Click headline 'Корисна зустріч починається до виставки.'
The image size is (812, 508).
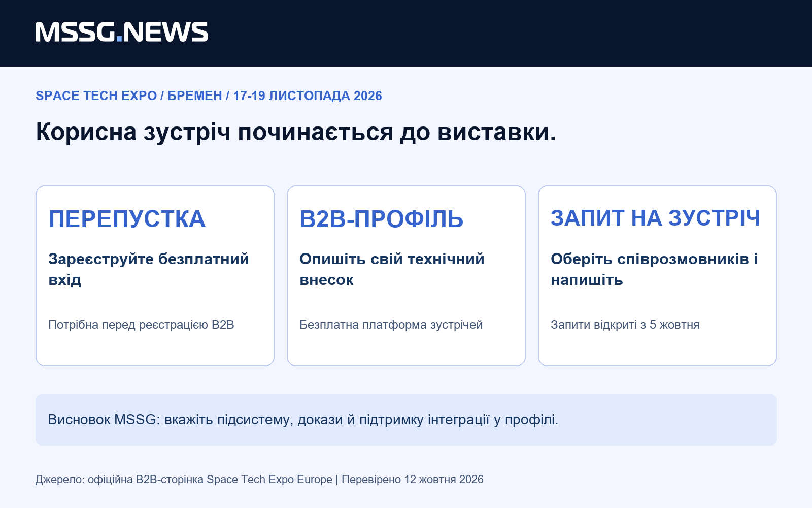pyautogui.click(x=296, y=132)
